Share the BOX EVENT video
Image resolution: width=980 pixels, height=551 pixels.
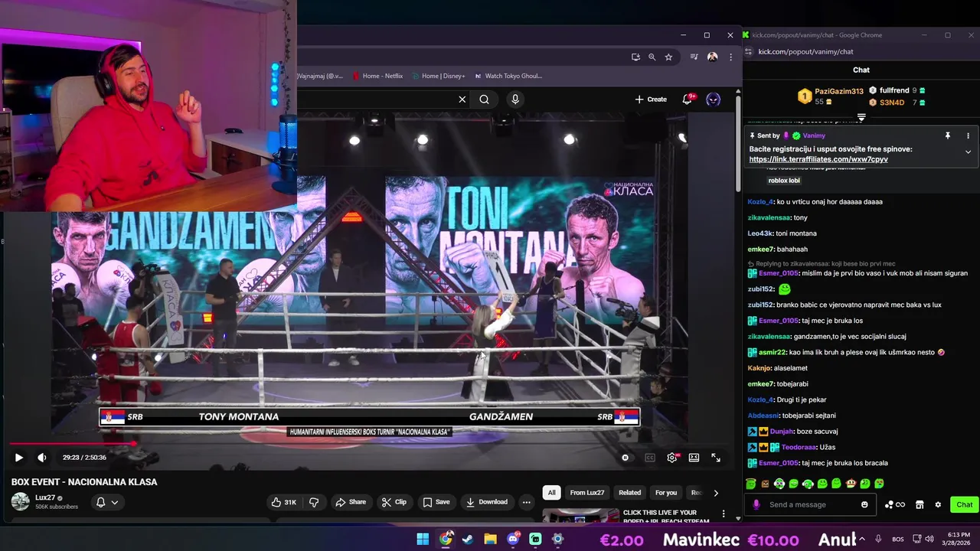pos(351,502)
